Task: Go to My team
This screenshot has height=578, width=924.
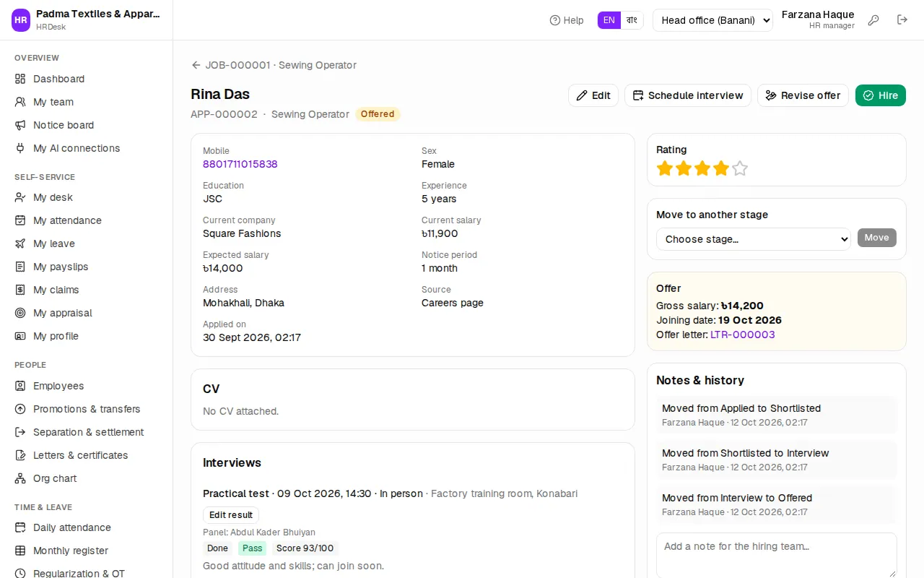Action: tap(87, 102)
